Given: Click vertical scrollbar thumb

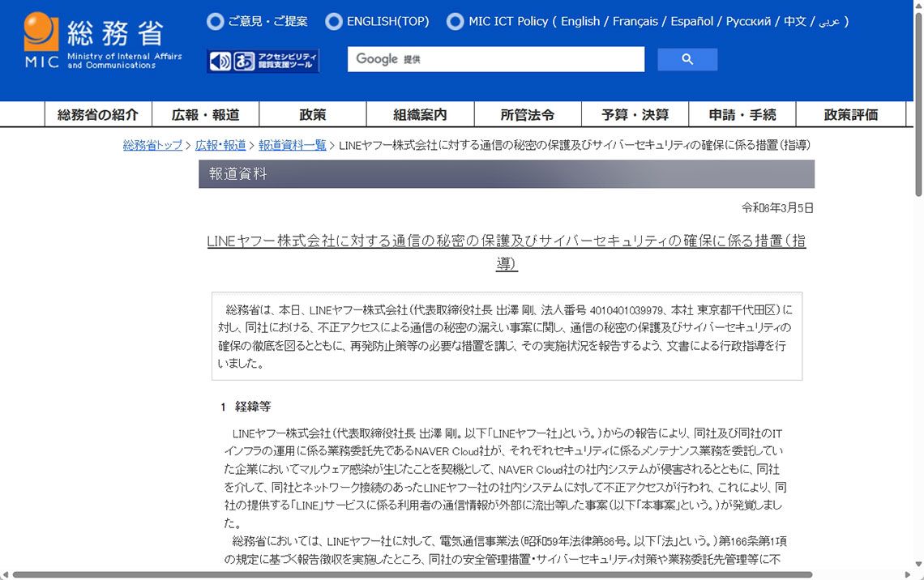Looking at the screenshot, I should (918, 104).
